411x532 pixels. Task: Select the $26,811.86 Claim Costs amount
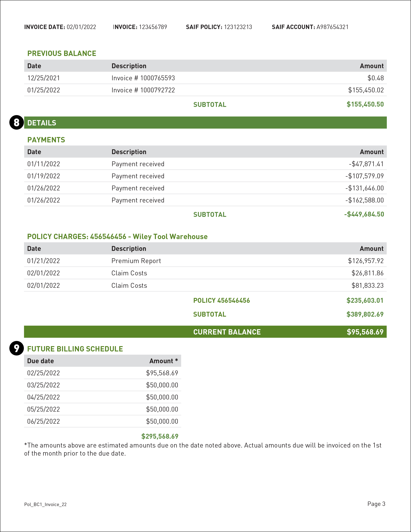(367, 273)
